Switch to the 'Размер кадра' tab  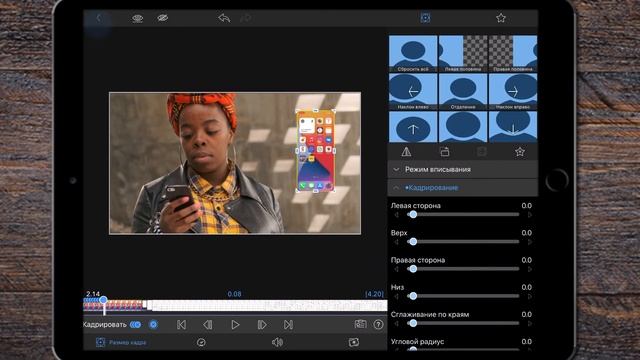(x=121, y=342)
